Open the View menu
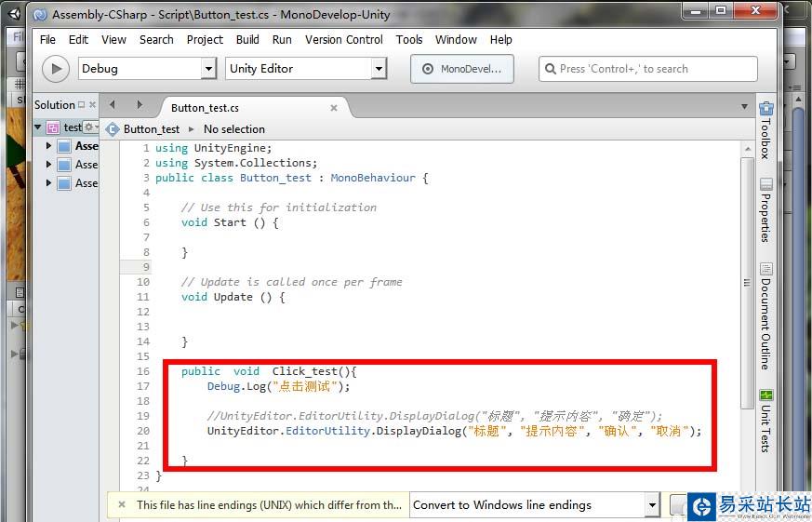The height and width of the screenshot is (522, 812). coord(113,39)
